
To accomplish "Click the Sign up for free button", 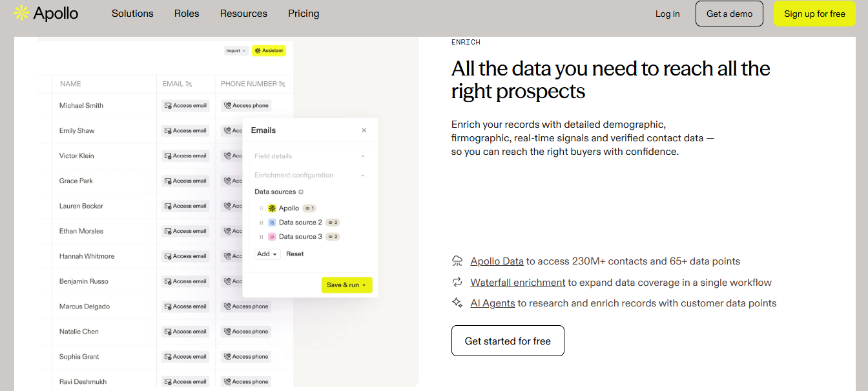I will click(x=814, y=14).
